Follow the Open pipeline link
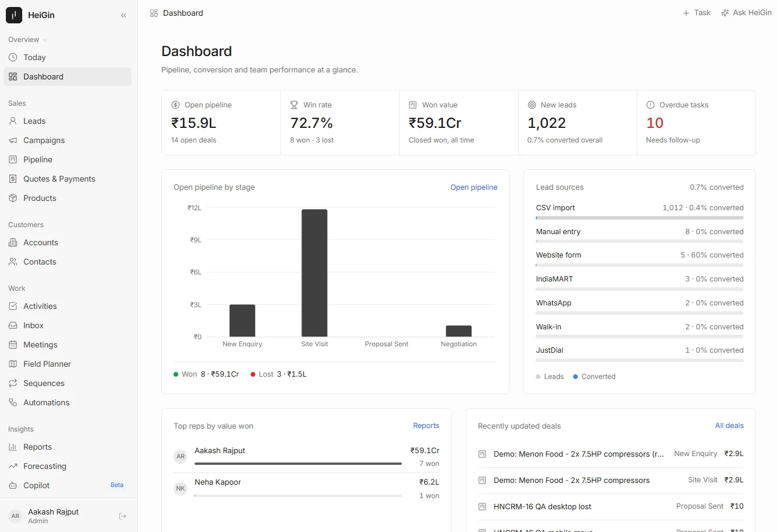 pos(474,187)
